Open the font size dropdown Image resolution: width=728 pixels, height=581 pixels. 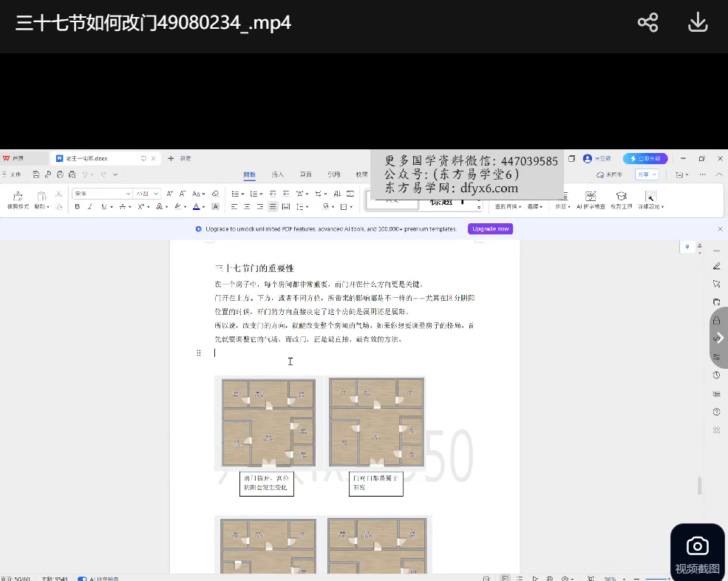click(x=156, y=194)
